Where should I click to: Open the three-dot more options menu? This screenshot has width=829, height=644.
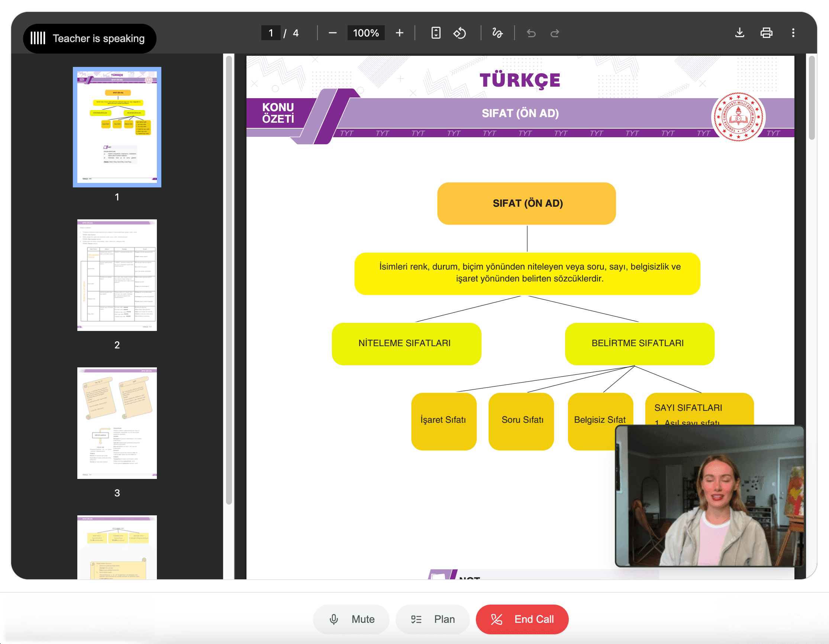click(x=793, y=33)
